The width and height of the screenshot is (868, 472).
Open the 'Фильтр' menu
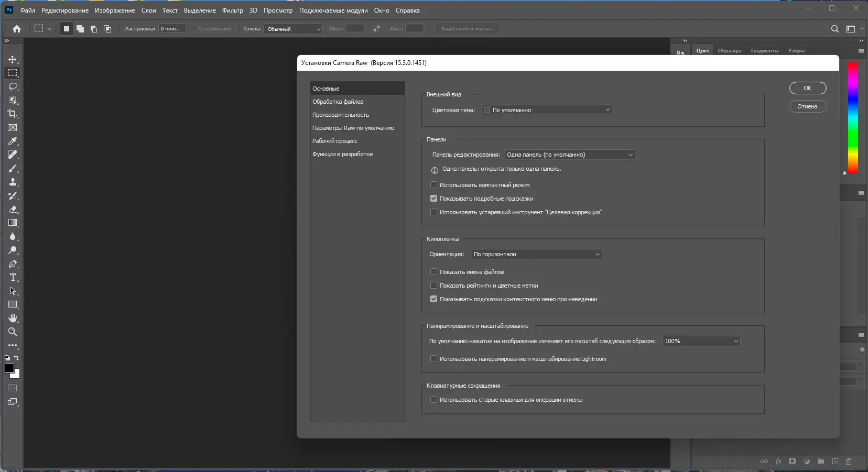(x=232, y=10)
